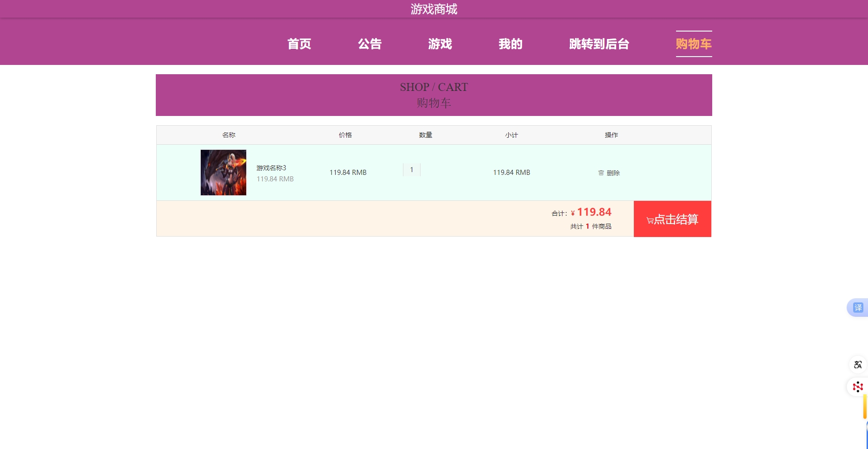868x449 pixels.
Task: Click the trash icon next to 删除
Action: coord(601,173)
